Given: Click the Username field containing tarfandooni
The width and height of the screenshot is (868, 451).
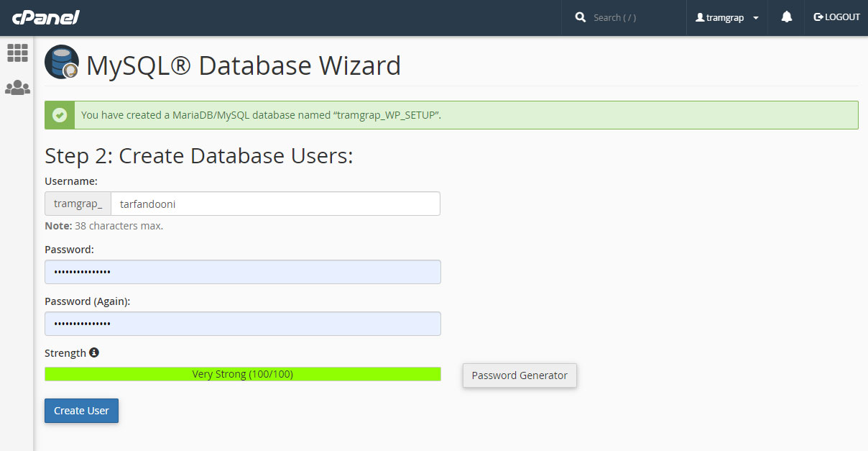Looking at the screenshot, I should 275,204.
